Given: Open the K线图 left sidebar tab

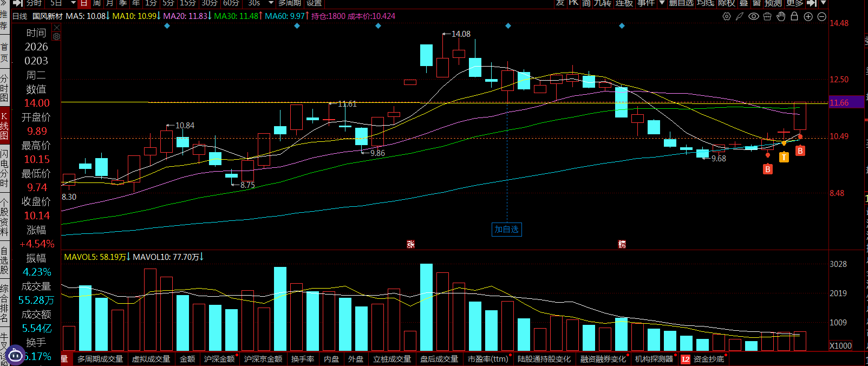Looking at the screenshot, I should click(4, 125).
